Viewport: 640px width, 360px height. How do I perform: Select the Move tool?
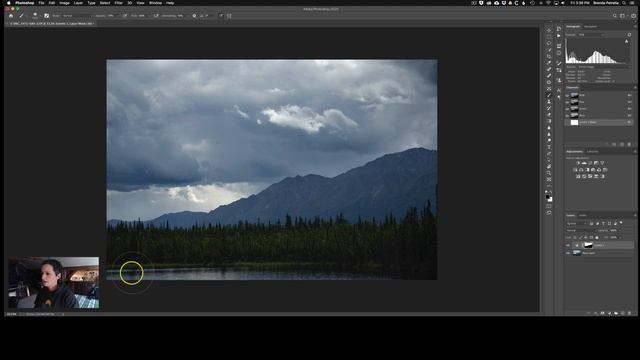click(x=549, y=30)
